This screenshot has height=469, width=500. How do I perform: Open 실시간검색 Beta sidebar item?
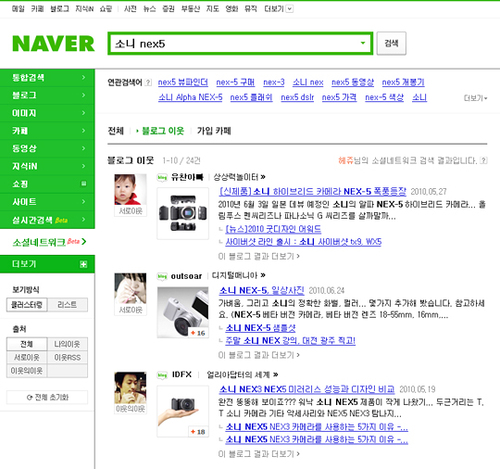point(47,220)
